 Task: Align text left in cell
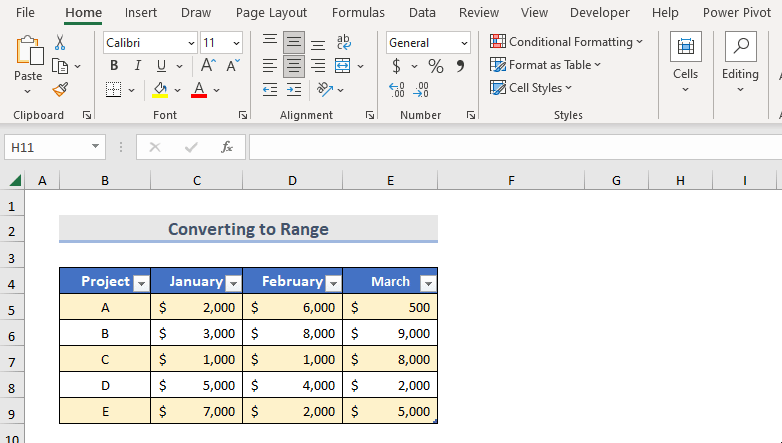(270, 65)
